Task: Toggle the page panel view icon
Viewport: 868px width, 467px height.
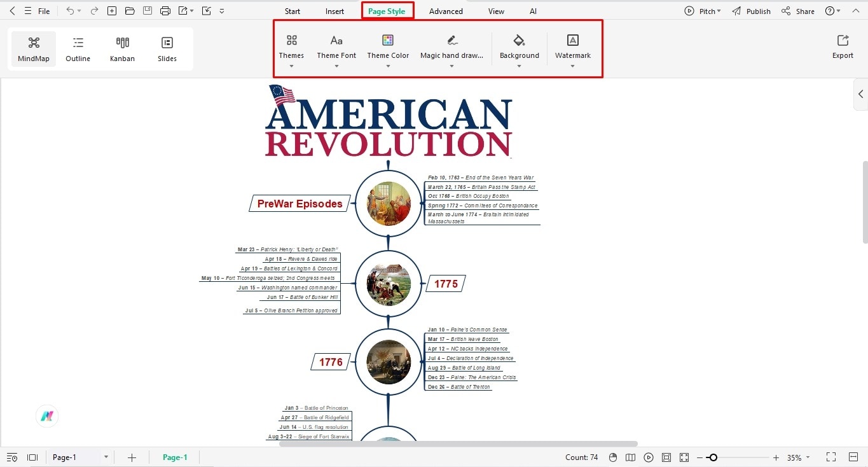Action: [32, 457]
